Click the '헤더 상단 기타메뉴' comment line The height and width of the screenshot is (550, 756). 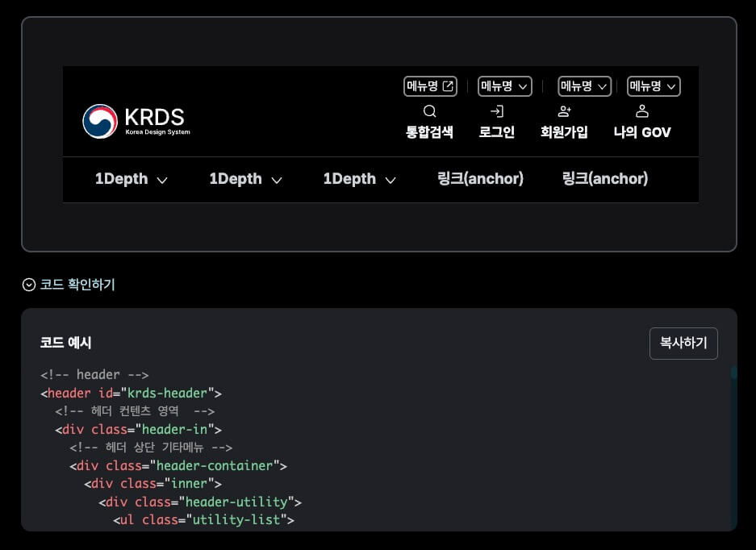pos(151,448)
